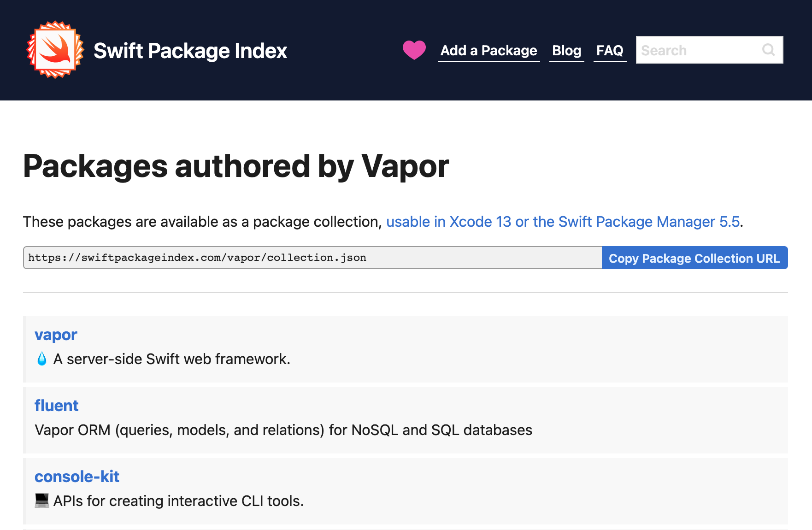Click the Copy Package Collection URL button
Viewport: 812px width, 530px height.
coord(694,258)
